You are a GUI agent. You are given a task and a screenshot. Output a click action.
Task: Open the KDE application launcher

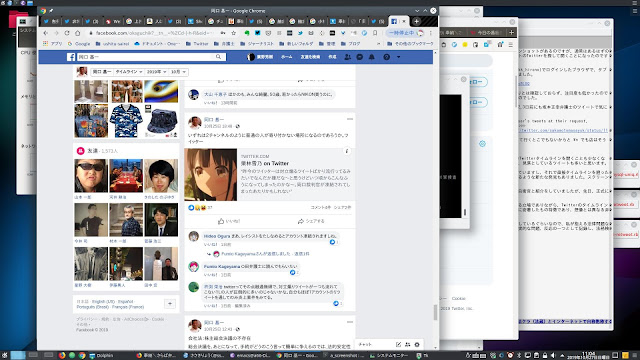4,356
